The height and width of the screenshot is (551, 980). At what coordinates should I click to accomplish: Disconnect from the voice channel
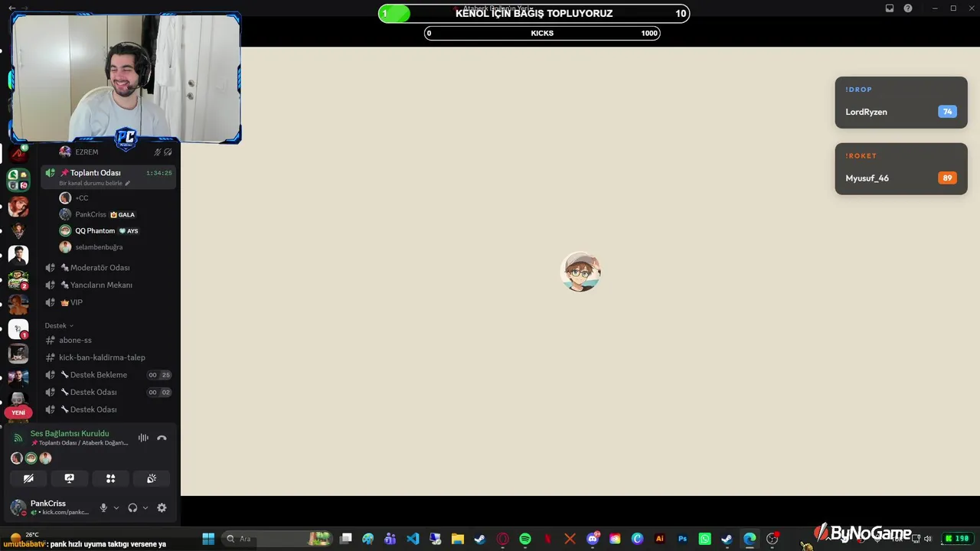tap(162, 438)
